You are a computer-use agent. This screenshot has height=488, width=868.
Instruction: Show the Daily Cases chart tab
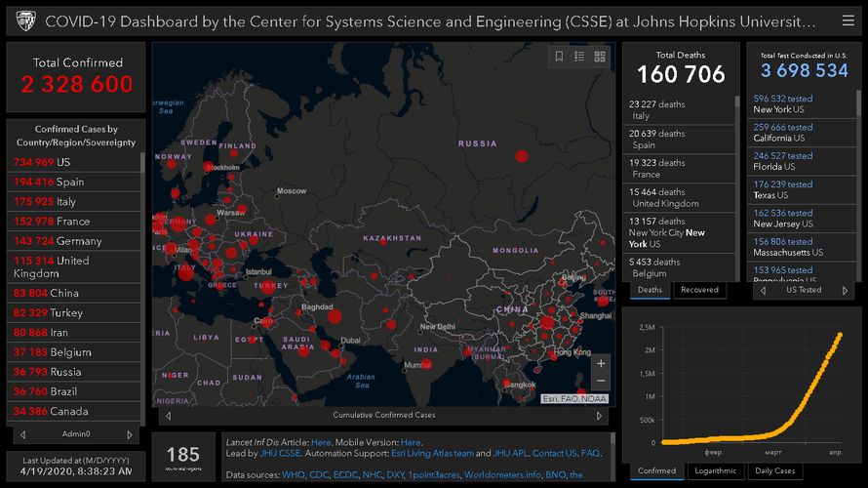tap(776, 470)
